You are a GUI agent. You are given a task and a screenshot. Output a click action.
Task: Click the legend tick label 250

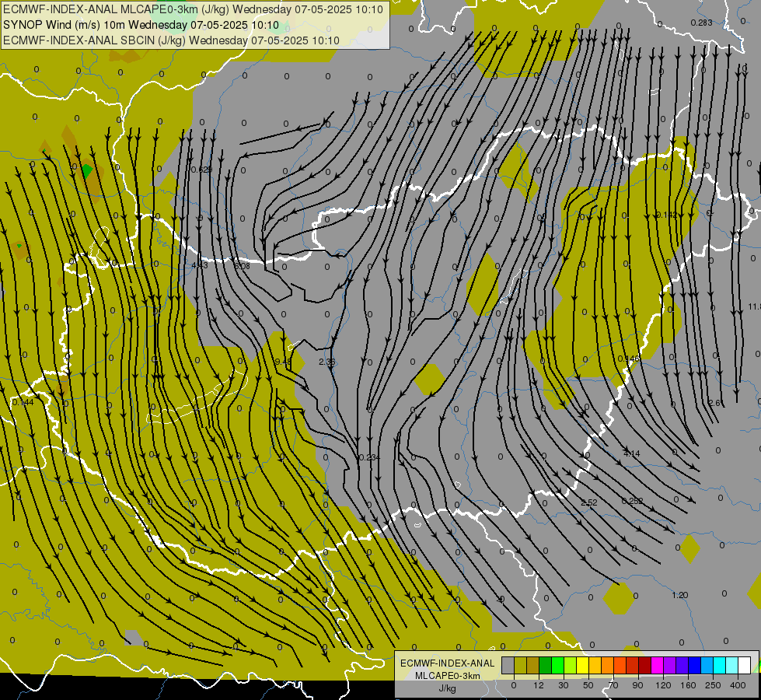point(713,685)
